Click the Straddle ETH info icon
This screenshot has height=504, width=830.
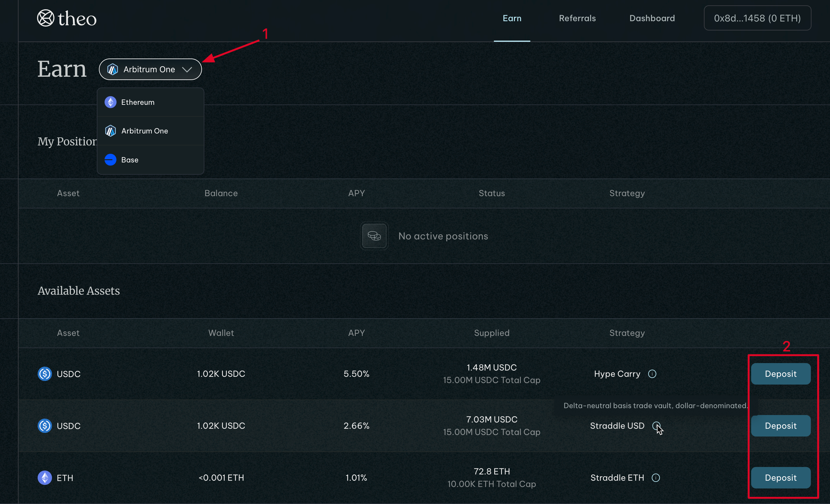coord(656,478)
